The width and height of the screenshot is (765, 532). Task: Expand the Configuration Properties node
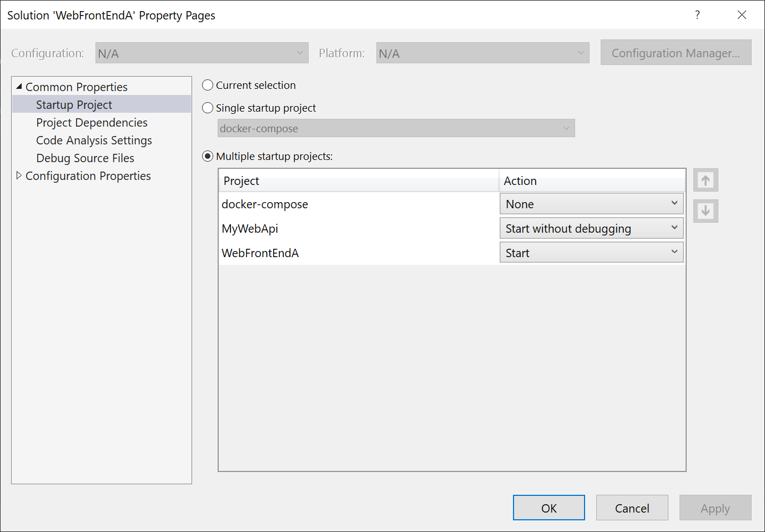(19, 175)
